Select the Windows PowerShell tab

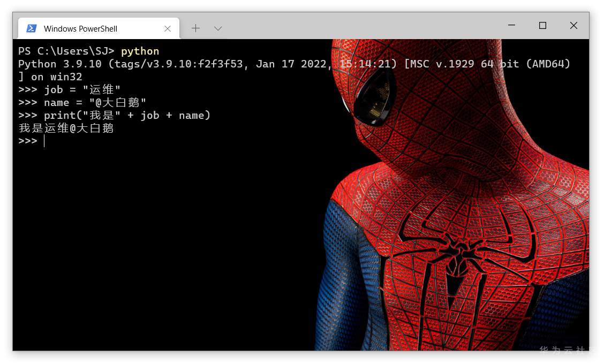pyautogui.click(x=99, y=28)
